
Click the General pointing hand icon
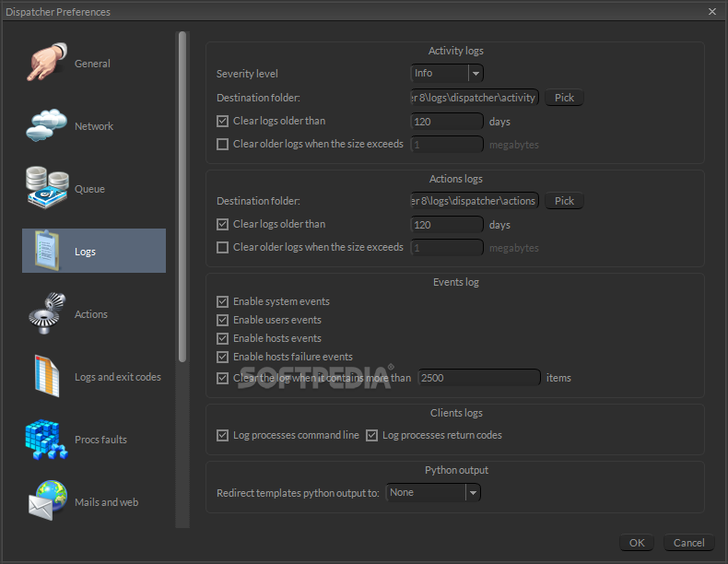[x=46, y=62]
